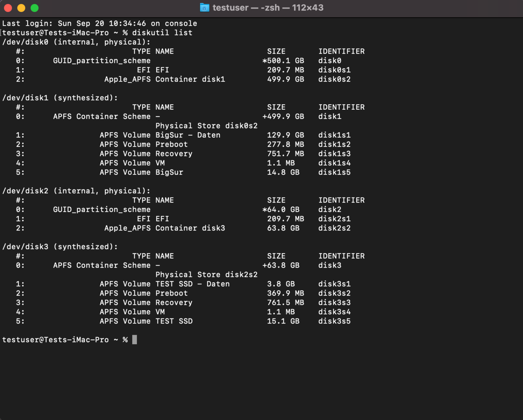This screenshot has height=420, width=523.
Task: Click the "TEST SSD" name in the disk3s5 row
Action: [x=174, y=322]
